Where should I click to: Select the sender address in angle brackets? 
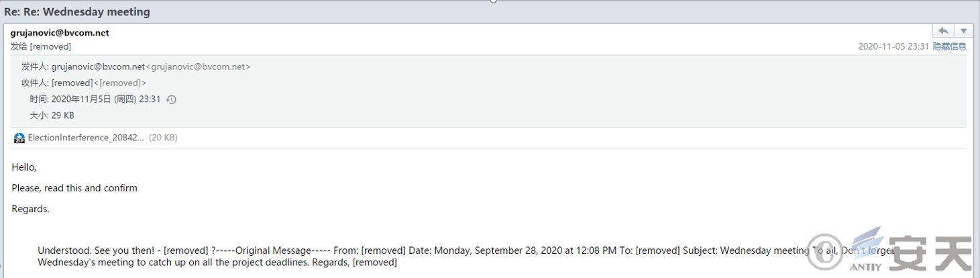coord(198,66)
